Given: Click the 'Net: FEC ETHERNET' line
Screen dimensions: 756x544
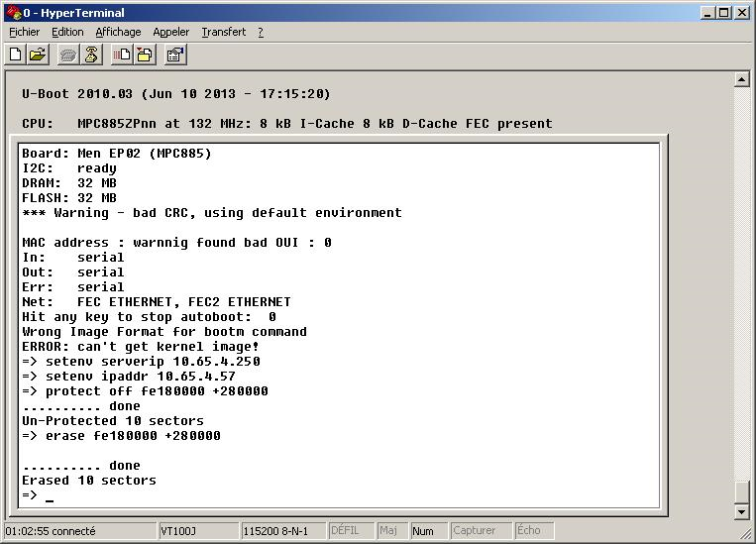Looking at the screenshot, I should pos(157,302).
